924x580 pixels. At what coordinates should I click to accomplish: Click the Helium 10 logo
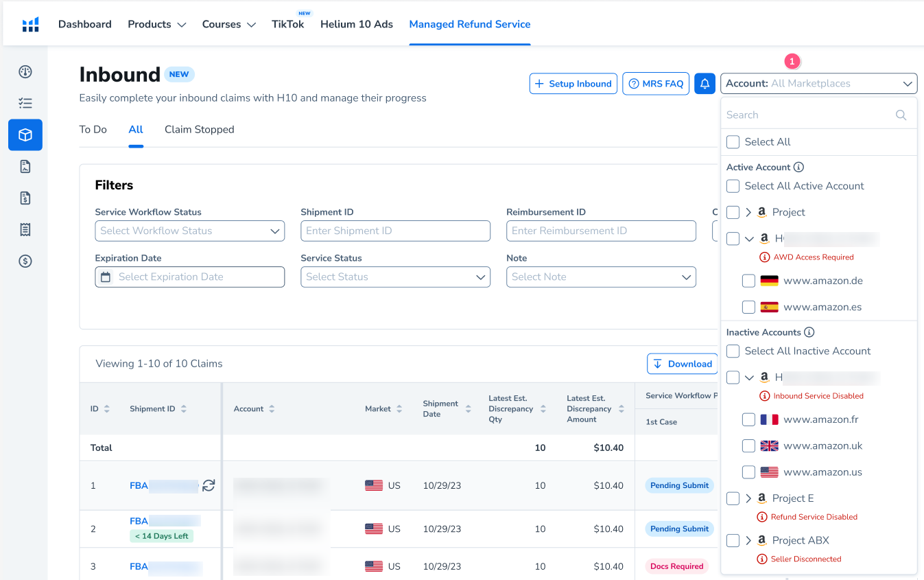click(30, 25)
